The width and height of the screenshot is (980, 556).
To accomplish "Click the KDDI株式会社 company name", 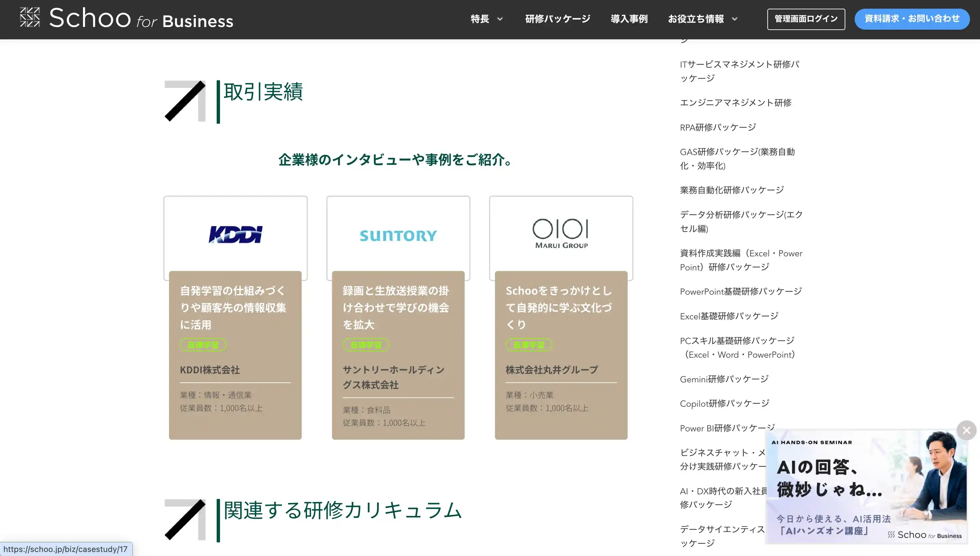I will coord(210,370).
